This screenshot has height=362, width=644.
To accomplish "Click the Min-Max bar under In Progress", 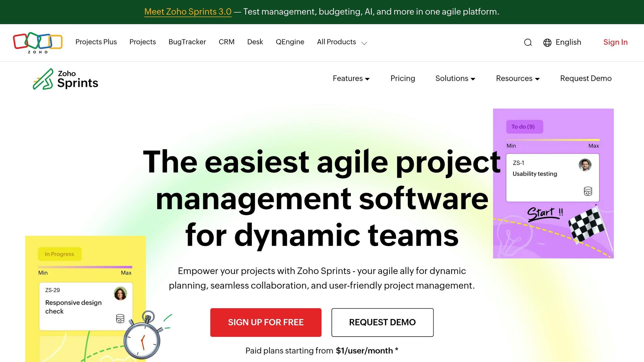I will click(x=85, y=267).
